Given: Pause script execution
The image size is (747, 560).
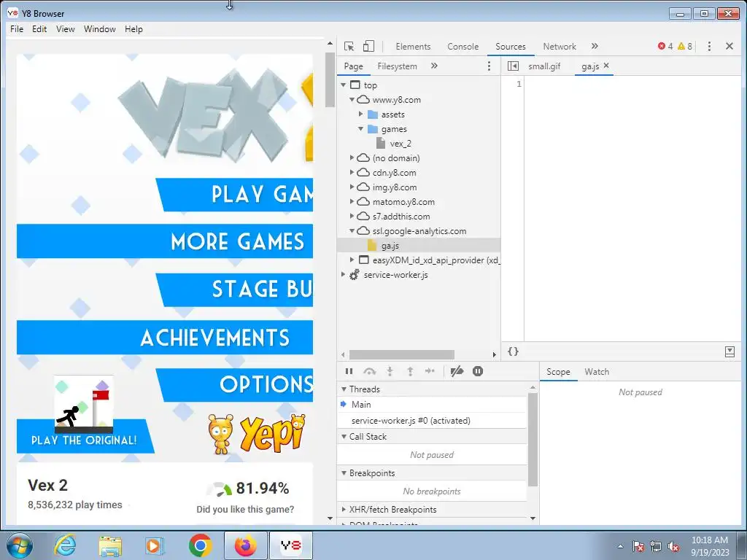Looking at the screenshot, I should [x=349, y=371].
